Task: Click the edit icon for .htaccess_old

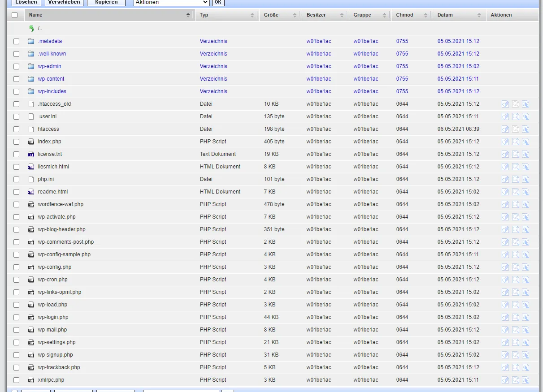Action: (505, 104)
